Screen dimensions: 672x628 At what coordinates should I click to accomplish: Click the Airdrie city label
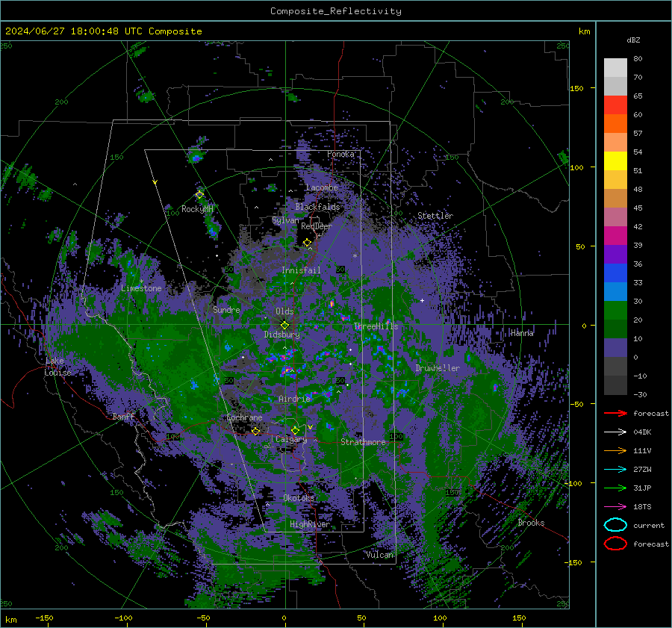tap(294, 399)
